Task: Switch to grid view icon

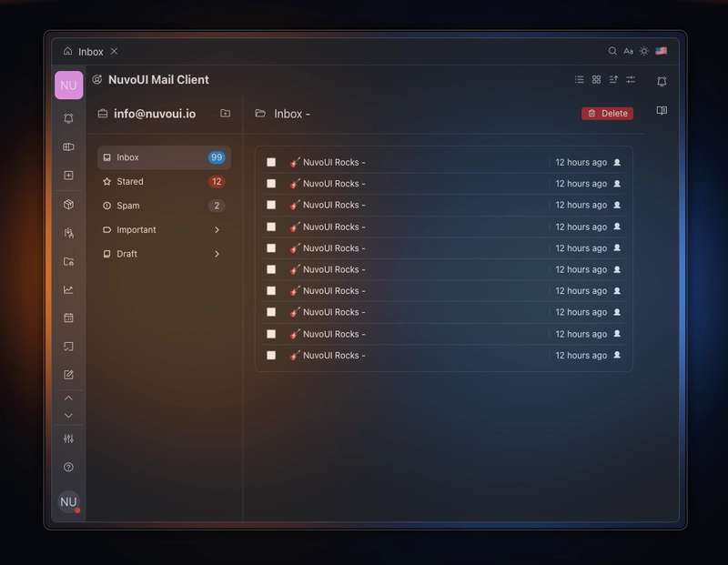Action: (x=596, y=79)
